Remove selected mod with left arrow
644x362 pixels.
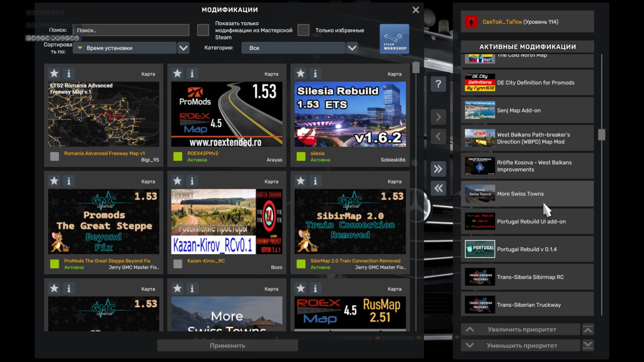tap(438, 136)
